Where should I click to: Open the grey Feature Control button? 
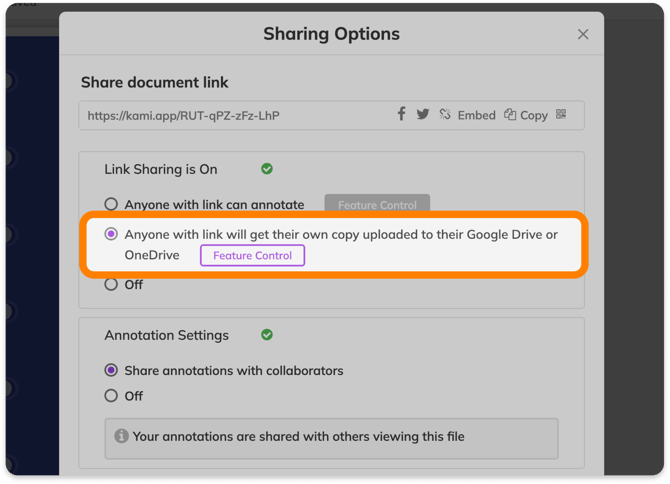tap(377, 204)
